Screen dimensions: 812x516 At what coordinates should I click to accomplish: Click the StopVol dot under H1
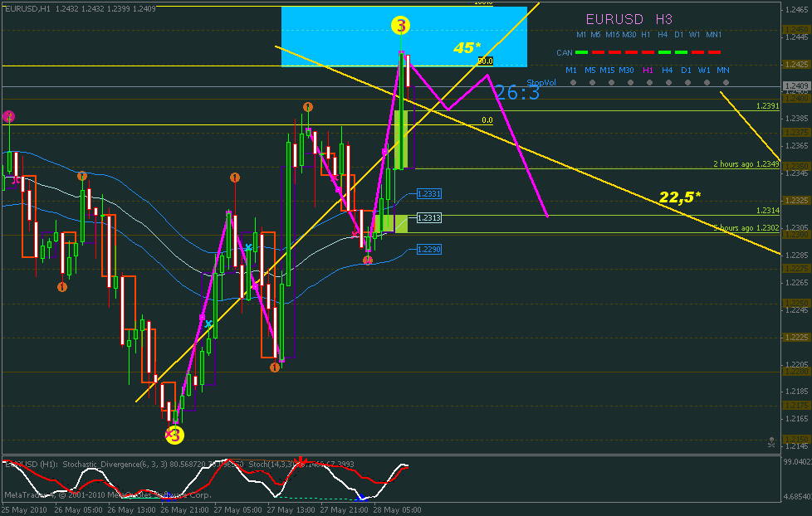tap(649, 83)
